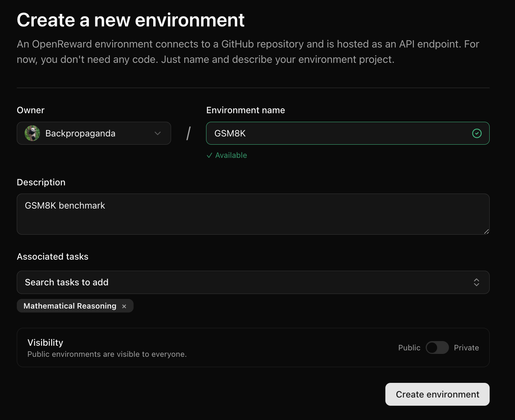Image resolution: width=515 pixels, height=420 pixels.
Task: Click the GSM8K benchmark description area
Action: (253, 214)
